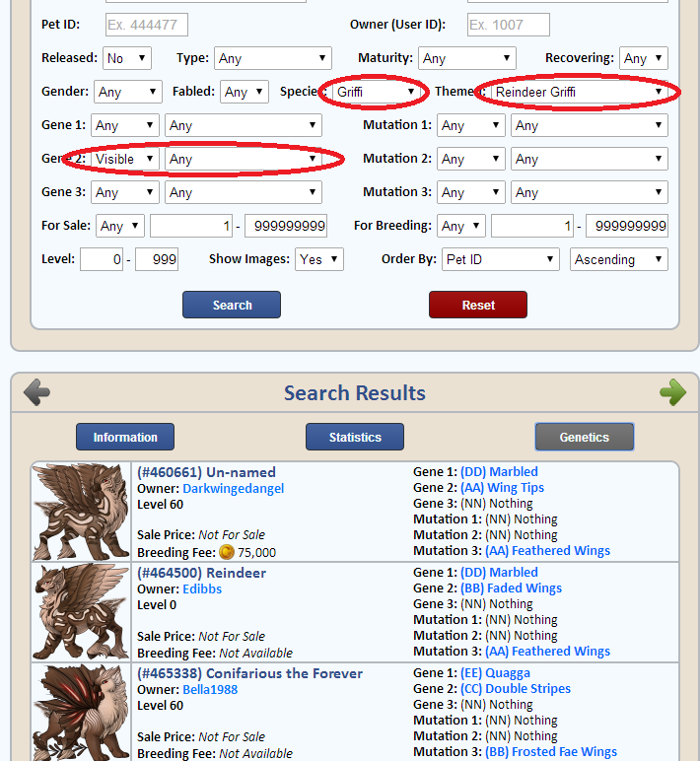Focus the Pet ID input field
Screen dimensions: 700x761
(146, 25)
